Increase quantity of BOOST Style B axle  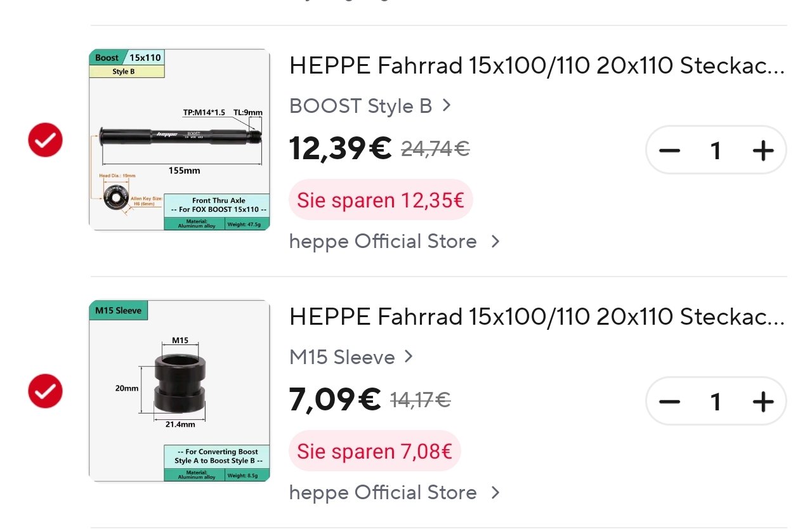[763, 151]
